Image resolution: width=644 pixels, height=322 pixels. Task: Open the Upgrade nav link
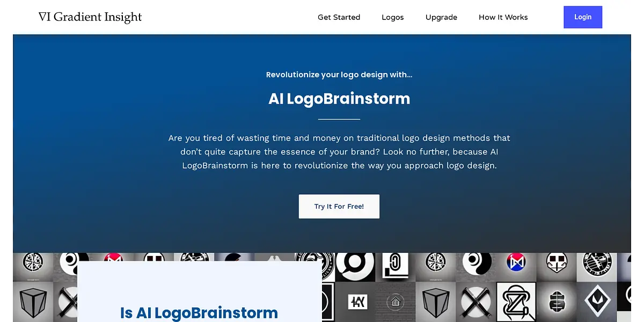pyautogui.click(x=441, y=17)
